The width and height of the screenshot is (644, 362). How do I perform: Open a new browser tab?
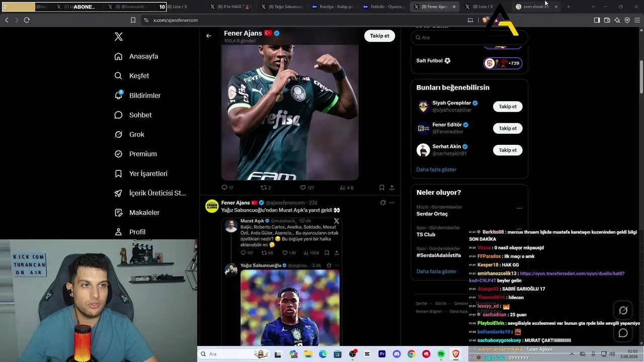tap(569, 7)
